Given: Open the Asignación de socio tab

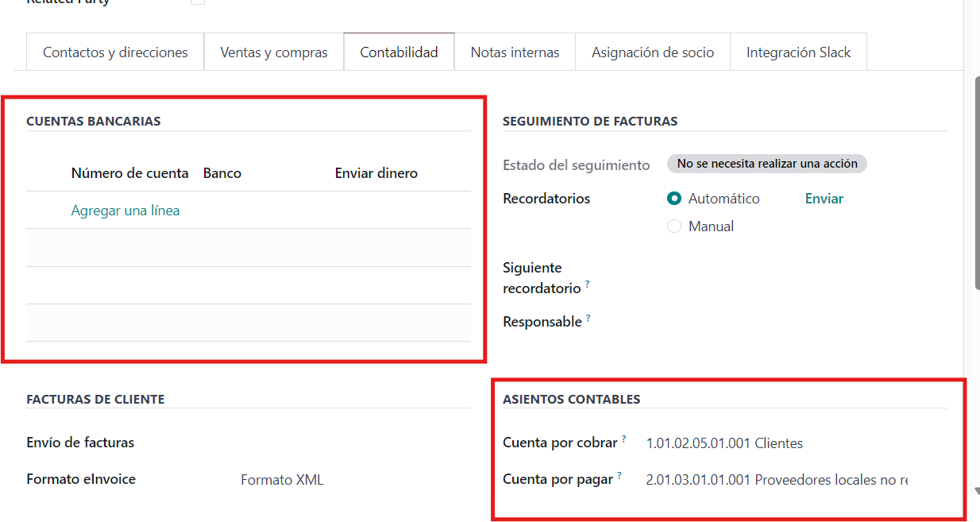Looking at the screenshot, I should [x=652, y=52].
